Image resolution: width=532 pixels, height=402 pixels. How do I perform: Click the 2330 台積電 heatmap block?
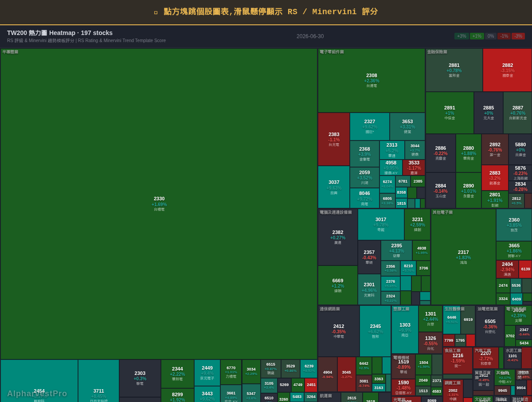pyautogui.click(x=159, y=204)
